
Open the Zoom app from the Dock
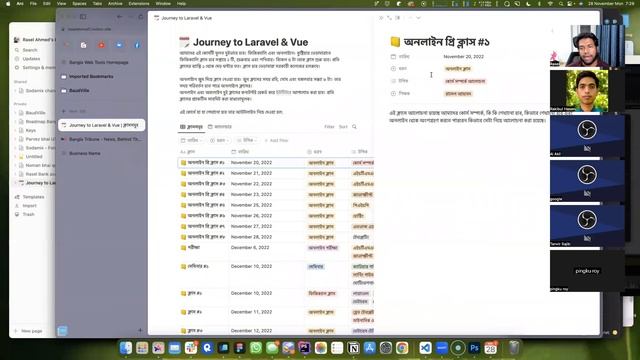[x=441, y=348]
